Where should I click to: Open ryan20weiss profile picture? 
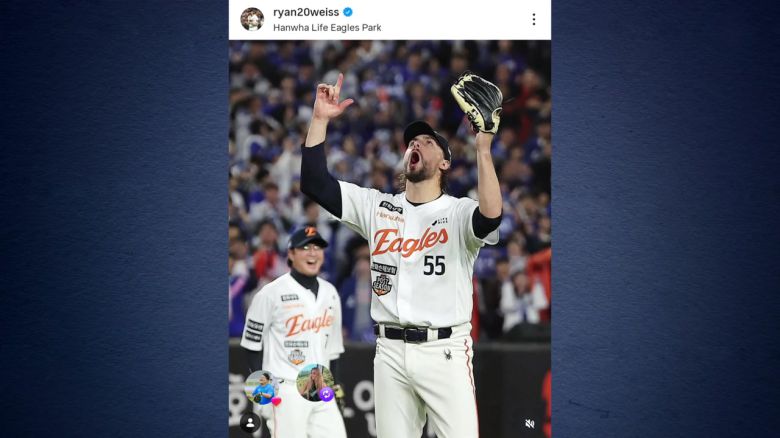[252, 19]
